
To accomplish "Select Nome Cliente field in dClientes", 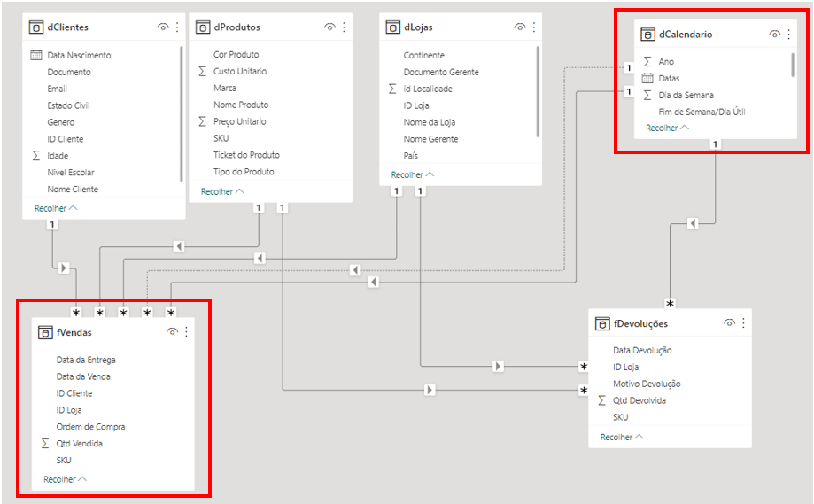I will (73, 190).
